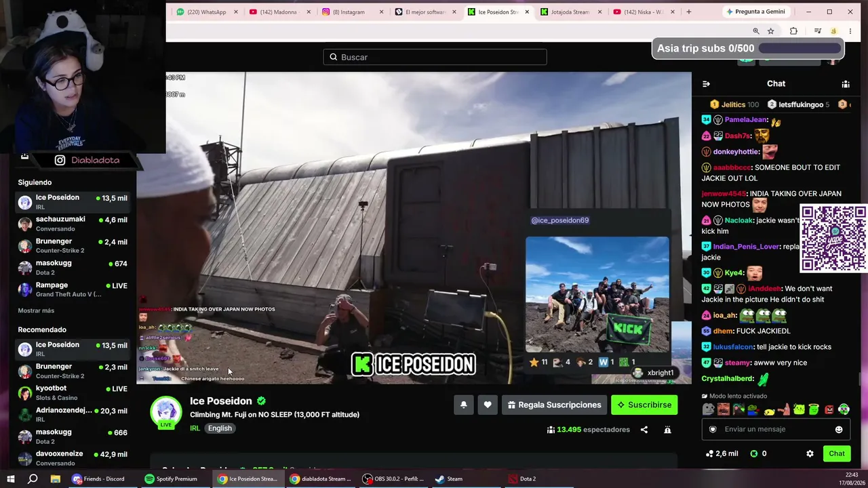Click Crystalhalberd username in chat
This screenshot has height=488, width=868.
coord(728,379)
